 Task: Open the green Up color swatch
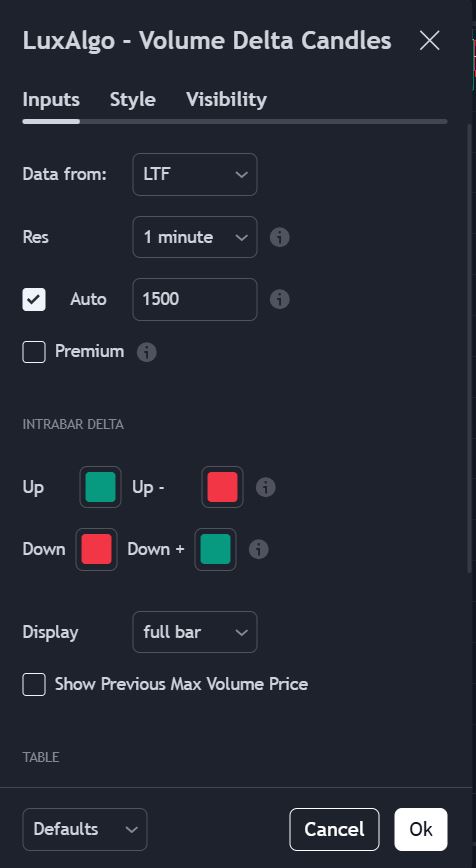(x=100, y=487)
